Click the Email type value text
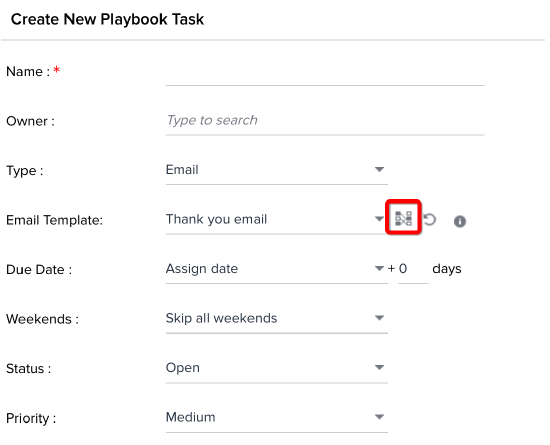The width and height of the screenshot is (550, 445). tap(182, 170)
